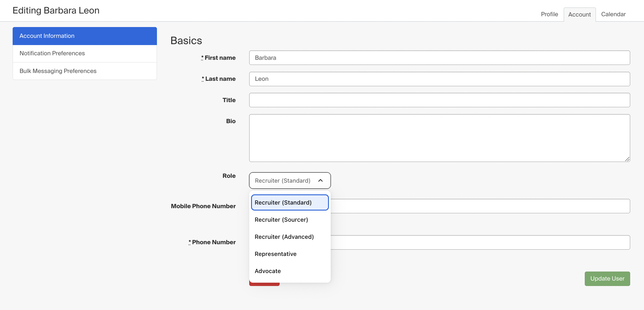Viewport: 644px width, 310px height.
Task: Click the Editing Barbara Leon heading
Action: click(56, 11)
